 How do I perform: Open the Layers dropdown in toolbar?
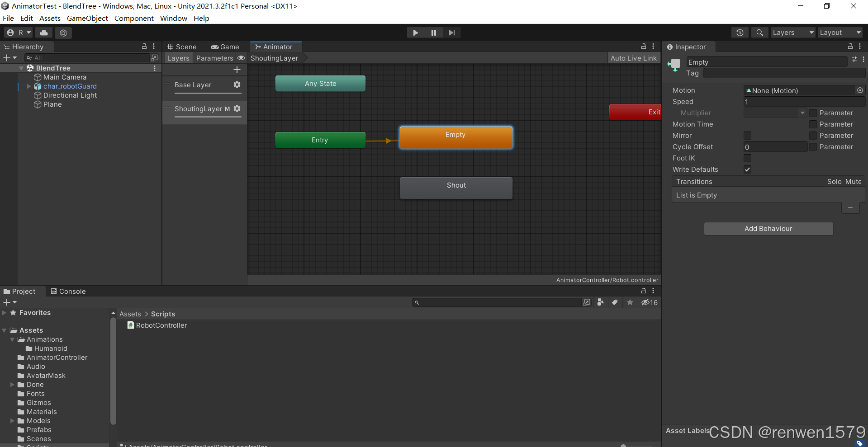pyautogui.click(x=793, y=33)
